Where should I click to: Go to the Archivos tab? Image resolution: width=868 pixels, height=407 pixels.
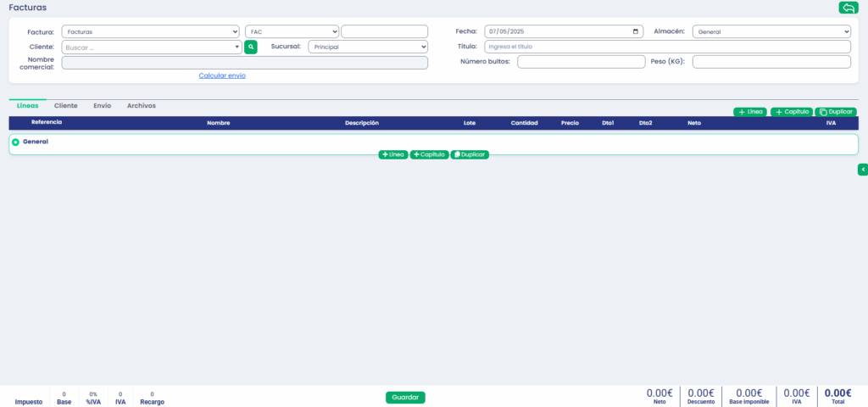click(141, 106)
